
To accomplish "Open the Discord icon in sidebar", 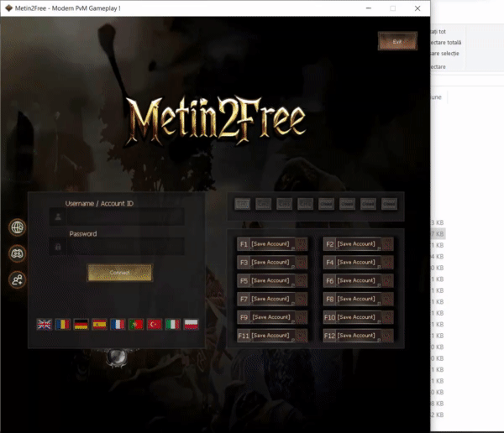I will click(17, 253).
